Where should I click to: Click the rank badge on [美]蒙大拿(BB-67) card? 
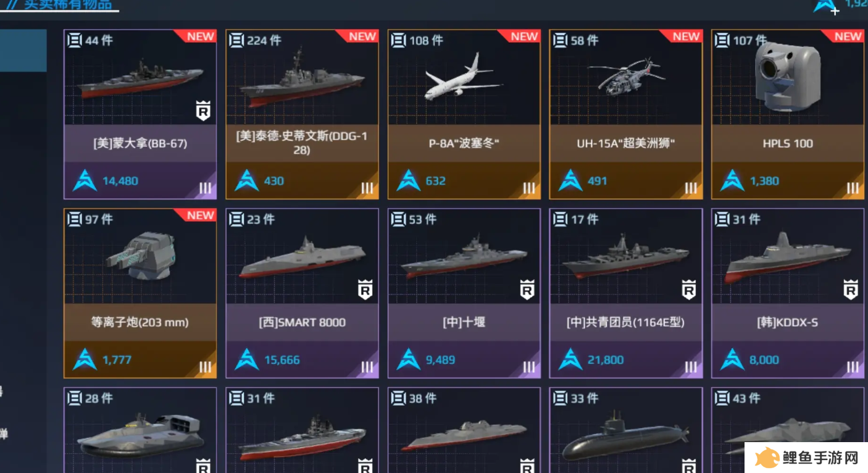203,111
